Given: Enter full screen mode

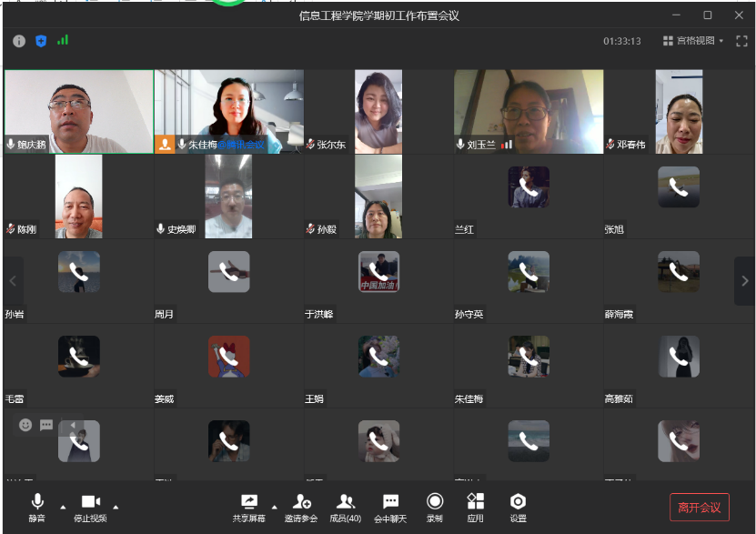Looking at the screenshot, I should (x=741, y=41).
